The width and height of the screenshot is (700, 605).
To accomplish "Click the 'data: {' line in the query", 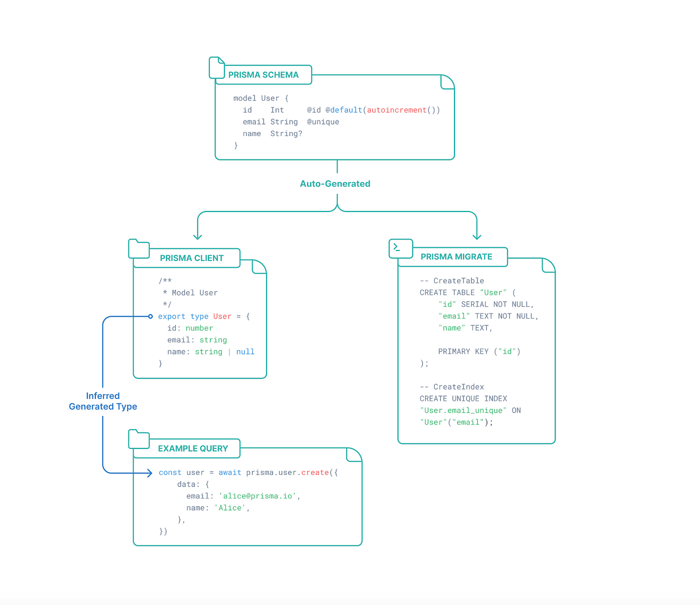I will 193,484.
